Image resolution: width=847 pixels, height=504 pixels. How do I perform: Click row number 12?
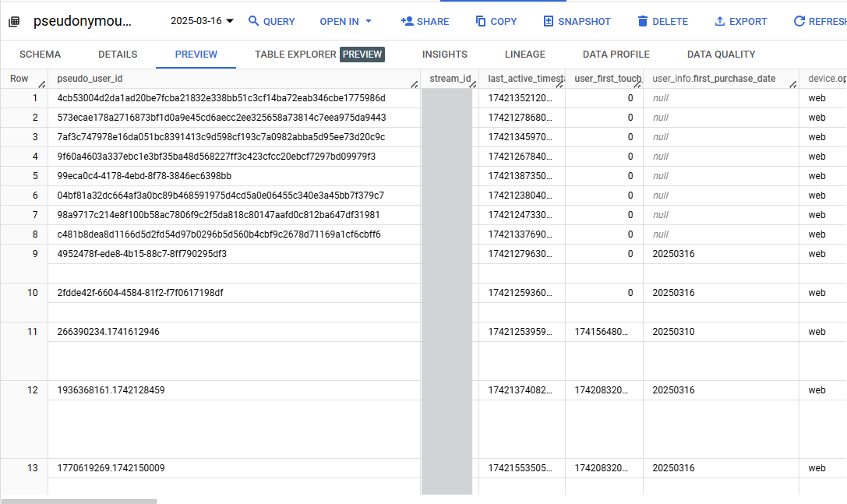coord(33,390)
